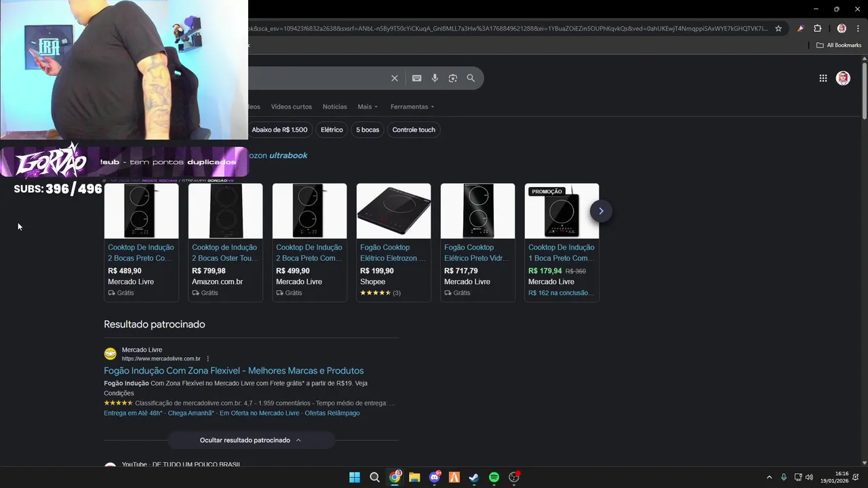Open the R$ 489,90 cooktop product card

141,242
